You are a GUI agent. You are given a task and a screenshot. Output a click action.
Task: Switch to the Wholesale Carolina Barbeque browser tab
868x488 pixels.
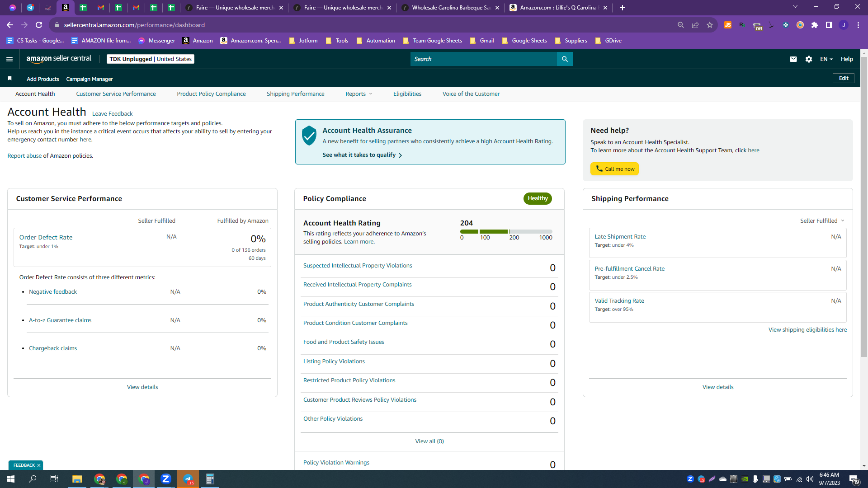point(451,8)
